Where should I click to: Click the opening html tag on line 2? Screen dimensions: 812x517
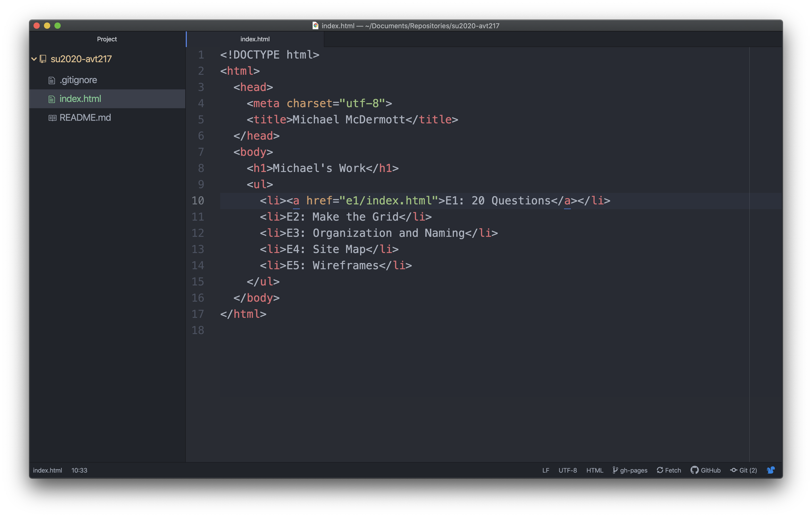[240, 71]
